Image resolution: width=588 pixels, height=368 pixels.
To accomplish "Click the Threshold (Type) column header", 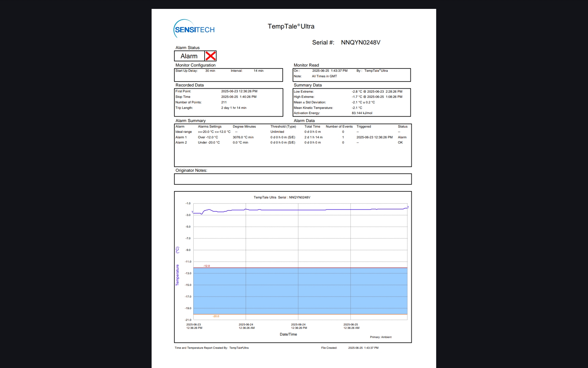I will point(283,127).
